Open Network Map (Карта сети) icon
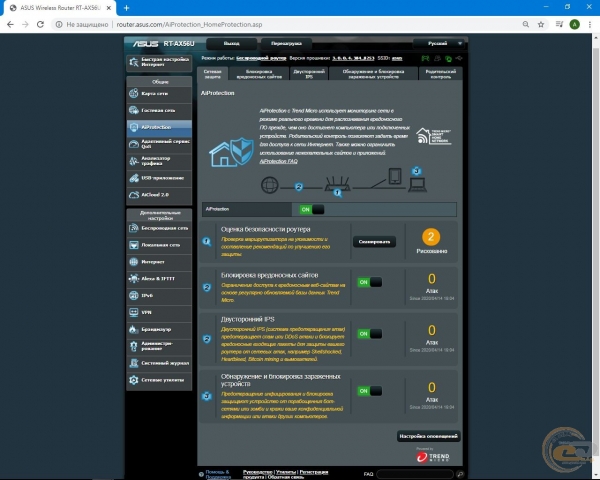The height and width of the screenshot is (480, 600). click(x=134, y=93)
